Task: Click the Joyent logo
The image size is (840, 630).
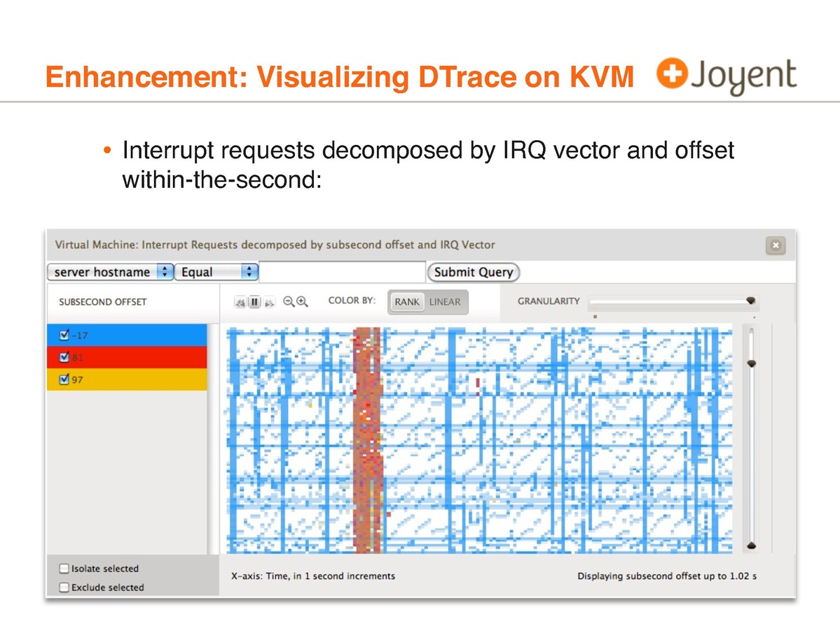Action: point(726,76)
